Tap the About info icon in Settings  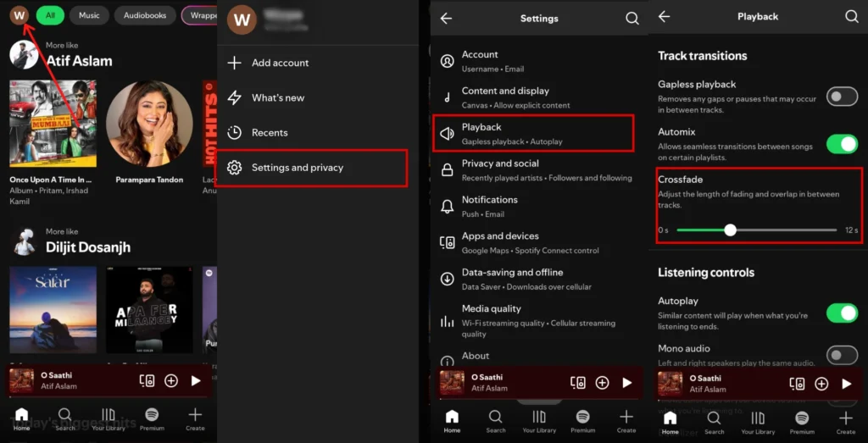click(448, 360)
